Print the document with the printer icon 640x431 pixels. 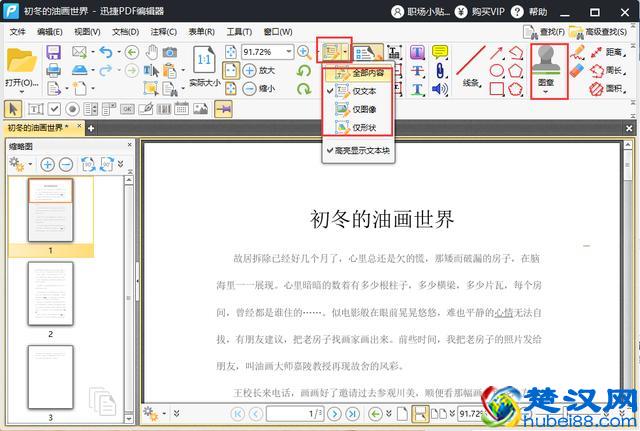click(x=53, y=70)
